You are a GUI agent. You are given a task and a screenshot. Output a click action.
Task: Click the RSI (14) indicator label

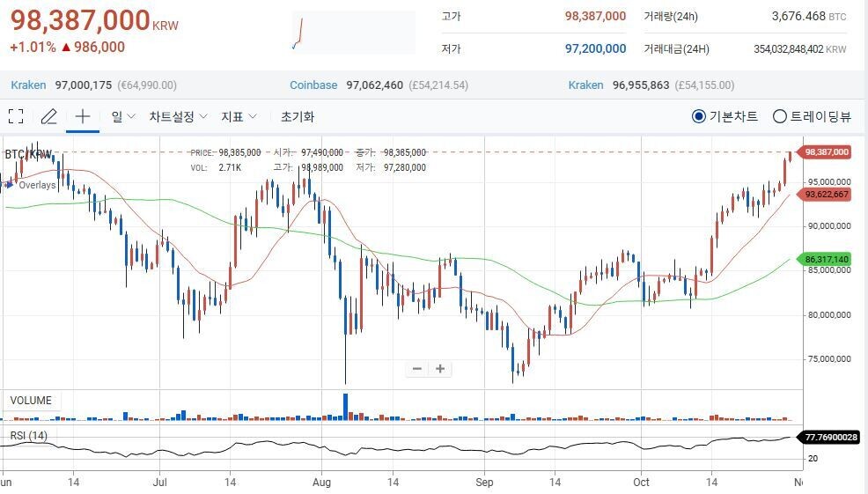(29, 436)
